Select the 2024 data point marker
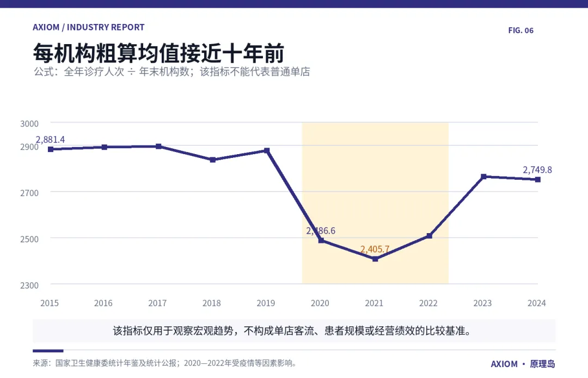This screenshot has height=378, width=588. coord(538,180)
